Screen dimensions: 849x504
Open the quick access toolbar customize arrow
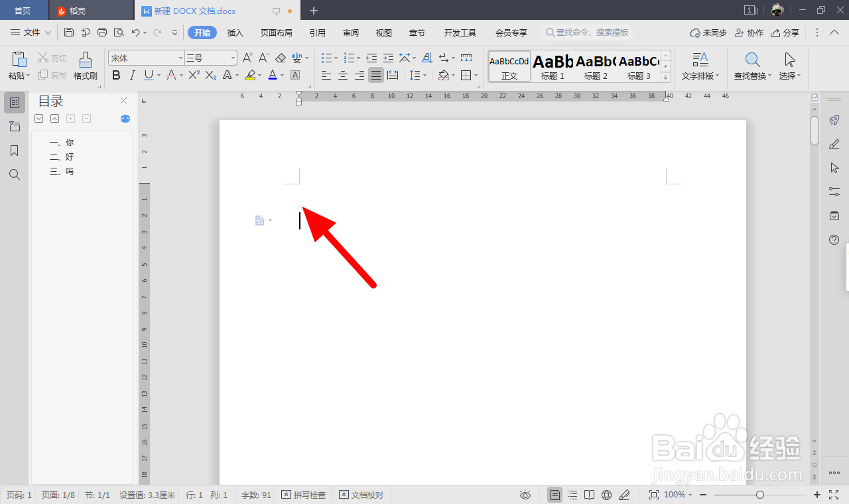pos(174,32)
